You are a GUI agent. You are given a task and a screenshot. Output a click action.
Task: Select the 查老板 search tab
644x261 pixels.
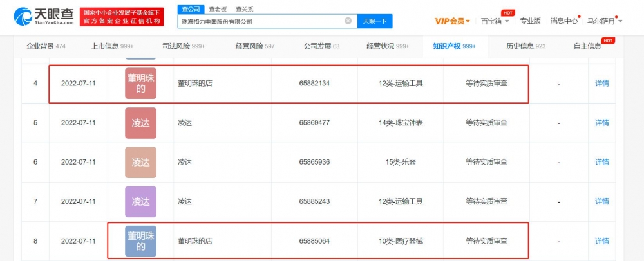pos(216,9)
